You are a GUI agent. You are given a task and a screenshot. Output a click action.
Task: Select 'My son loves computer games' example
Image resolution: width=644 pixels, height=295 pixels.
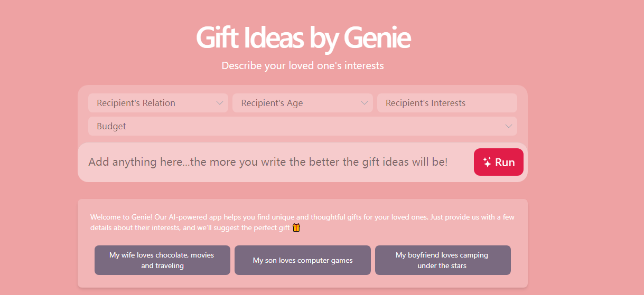[x=303, y=260]
